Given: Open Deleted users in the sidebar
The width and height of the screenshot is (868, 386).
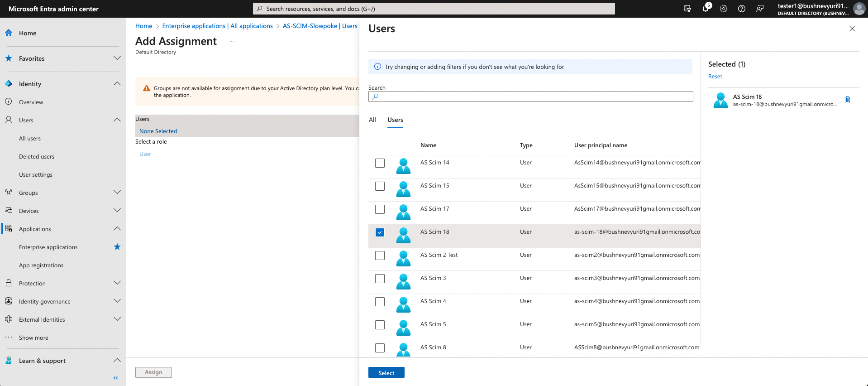Looking at the screenshot, I should [37, 157].
